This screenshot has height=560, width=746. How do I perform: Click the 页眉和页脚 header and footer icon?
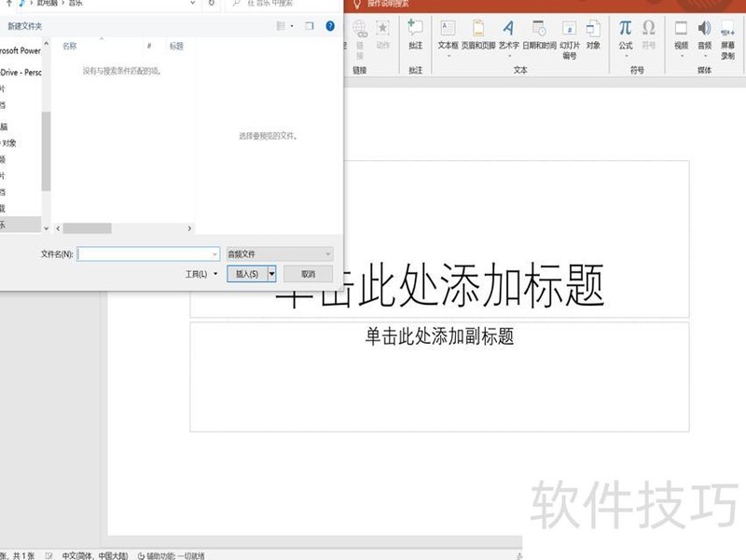point(478,34)
